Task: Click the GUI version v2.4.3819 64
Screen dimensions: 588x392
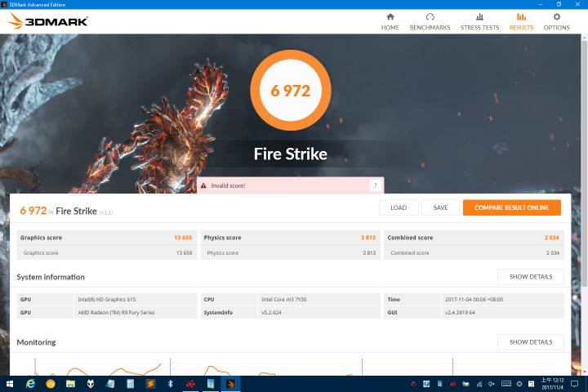Action: (460, 312)
